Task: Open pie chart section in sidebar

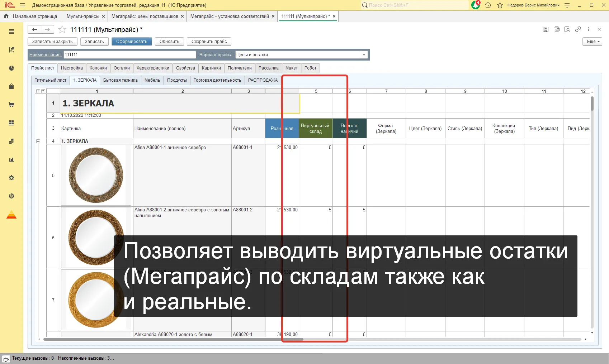Action: click(x=11, y=68)
